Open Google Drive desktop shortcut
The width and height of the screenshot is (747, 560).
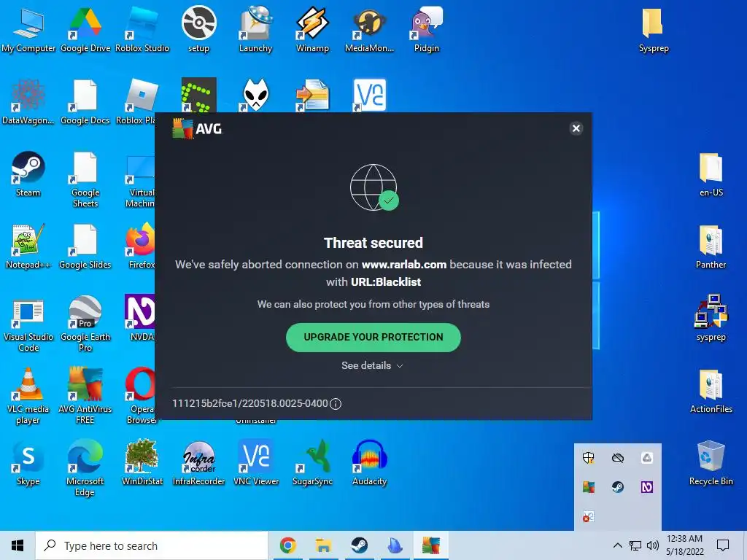pyautogui.click(x=85, y=30)
